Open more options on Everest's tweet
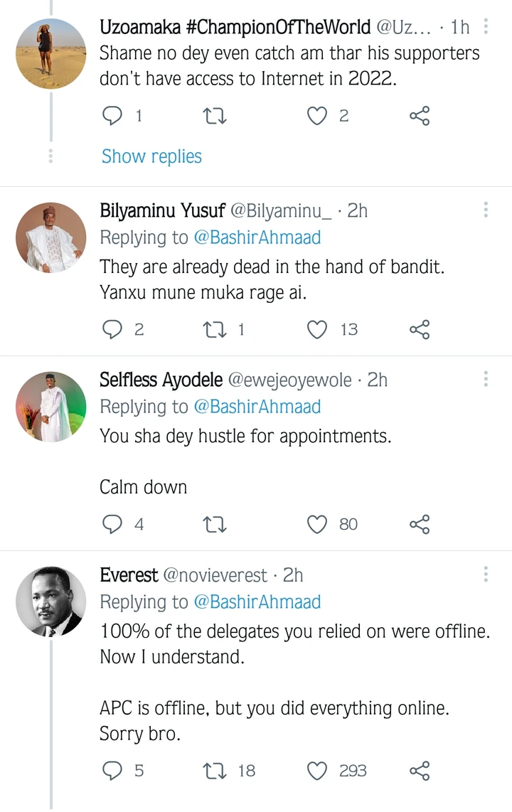 [486, 575]
